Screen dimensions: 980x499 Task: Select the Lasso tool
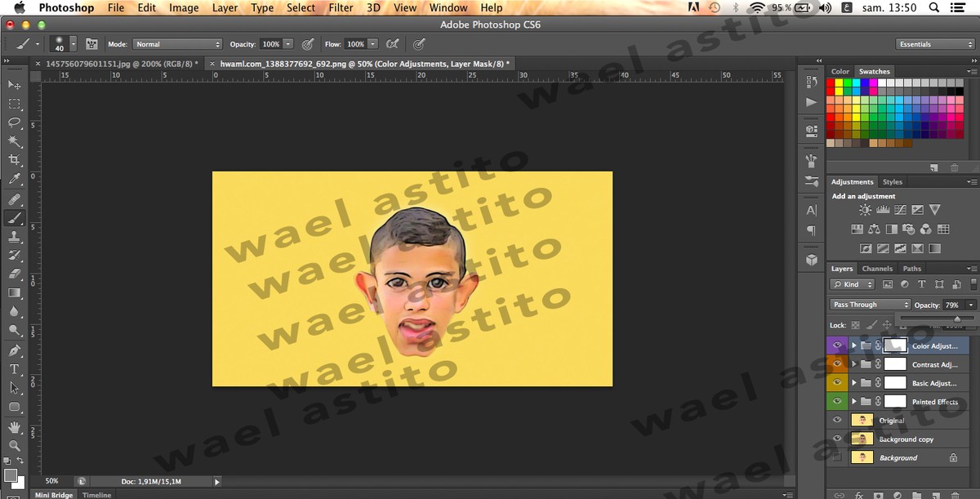tap(15, 123)
